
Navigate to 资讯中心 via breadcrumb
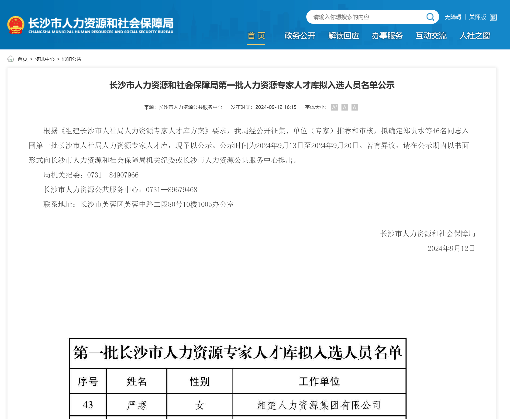point(44,59)
